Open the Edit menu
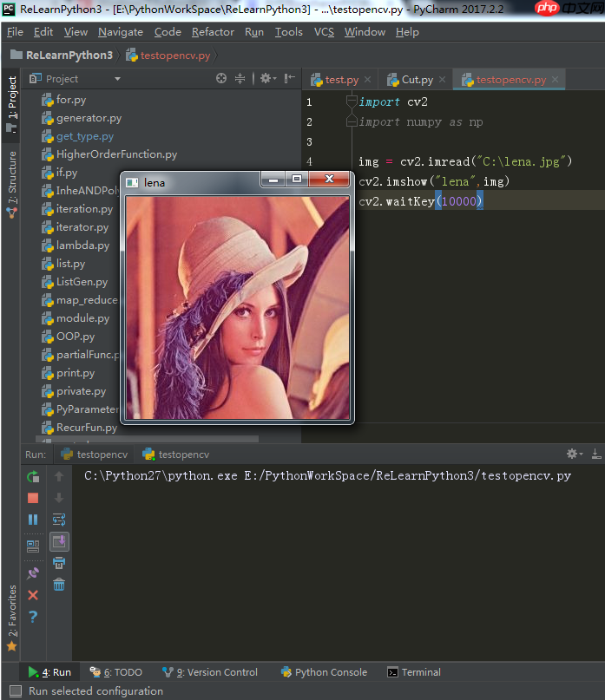This screenshot has width=605, height=700. (43, 32)
